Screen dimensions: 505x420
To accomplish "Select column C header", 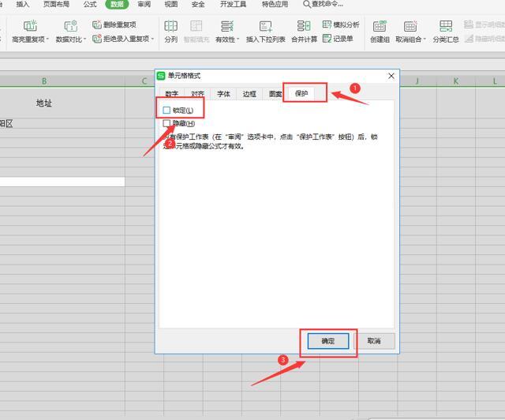I will coord(144,81).
